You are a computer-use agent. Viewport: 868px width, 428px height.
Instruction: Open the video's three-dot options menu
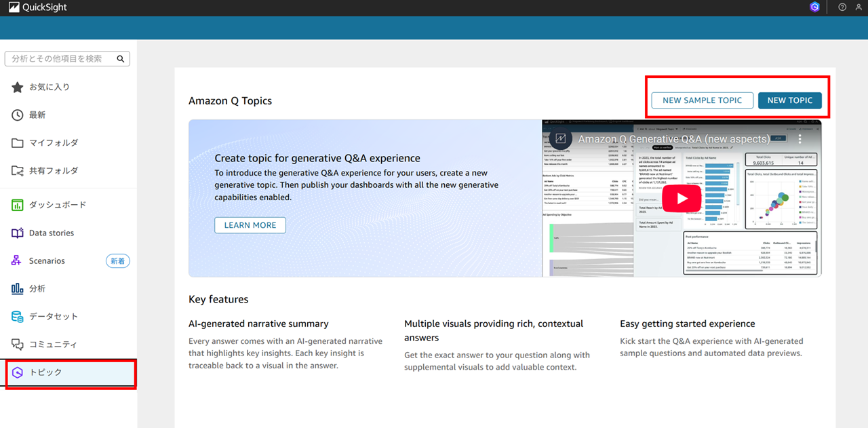coord(800,139)
